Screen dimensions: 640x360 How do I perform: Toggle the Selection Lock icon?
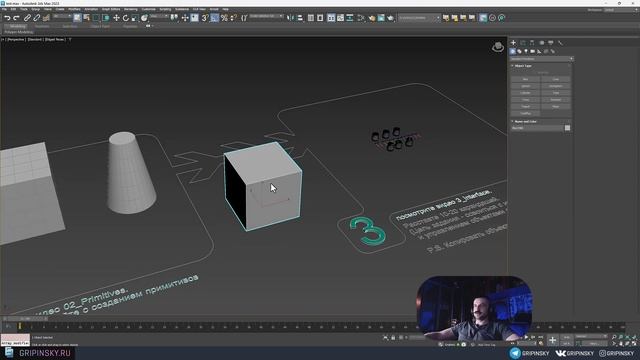(393, 338)
